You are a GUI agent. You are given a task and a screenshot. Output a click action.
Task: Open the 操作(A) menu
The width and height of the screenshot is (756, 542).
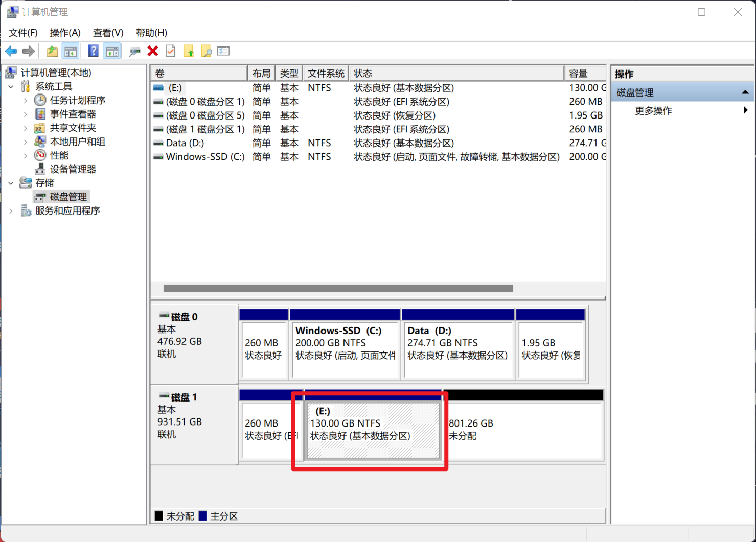(65, 33)
